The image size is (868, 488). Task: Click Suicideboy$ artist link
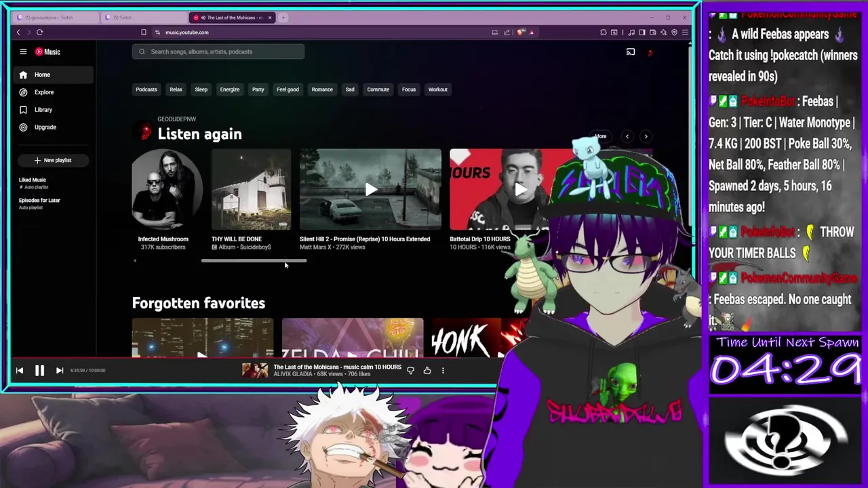tap(256, 247)
